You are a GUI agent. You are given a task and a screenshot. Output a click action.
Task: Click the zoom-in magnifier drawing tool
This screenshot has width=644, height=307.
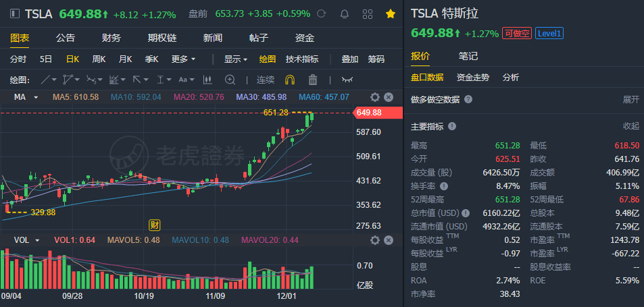pos(230,80)
